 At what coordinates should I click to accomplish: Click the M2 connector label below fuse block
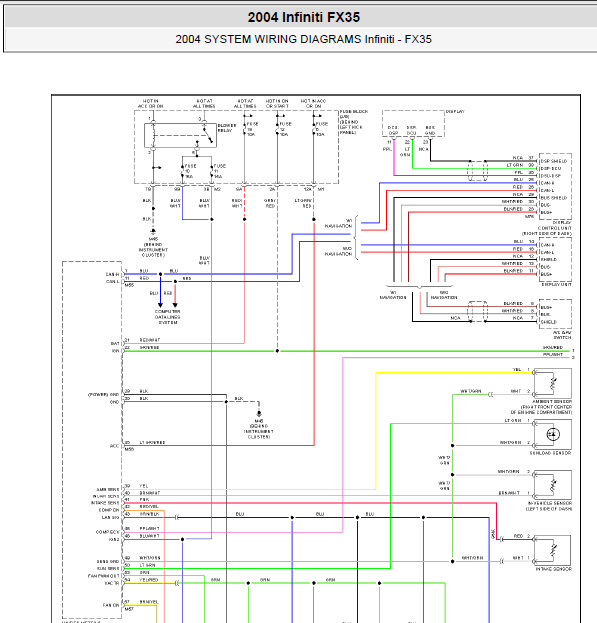pyautogui.click(x=217, y=189)
